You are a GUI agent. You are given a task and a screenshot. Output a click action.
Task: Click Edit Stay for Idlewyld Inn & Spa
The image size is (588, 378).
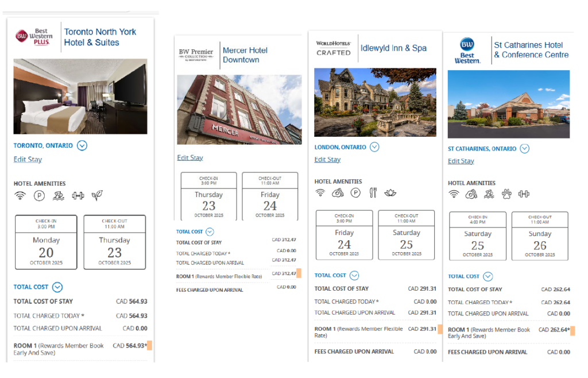coord(328,160)
